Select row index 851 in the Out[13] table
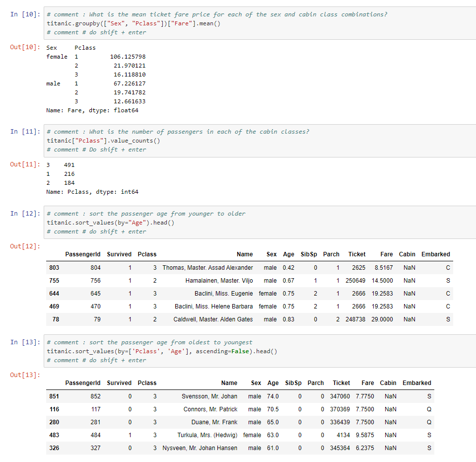This screenshot has height=462, width=476. point(54,396)
